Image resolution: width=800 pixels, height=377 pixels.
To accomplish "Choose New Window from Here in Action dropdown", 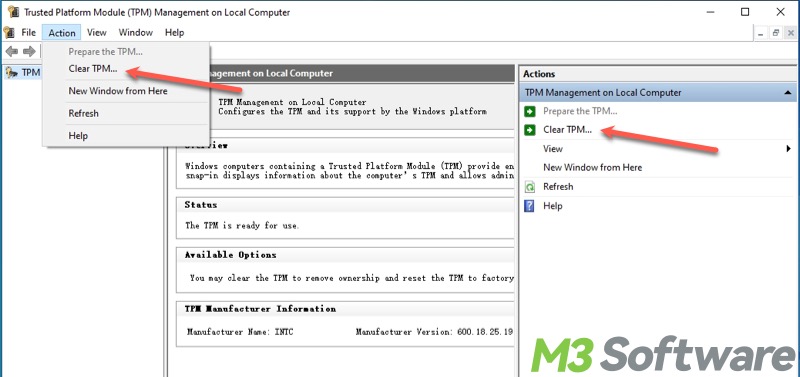I will (x=118, y=91).
